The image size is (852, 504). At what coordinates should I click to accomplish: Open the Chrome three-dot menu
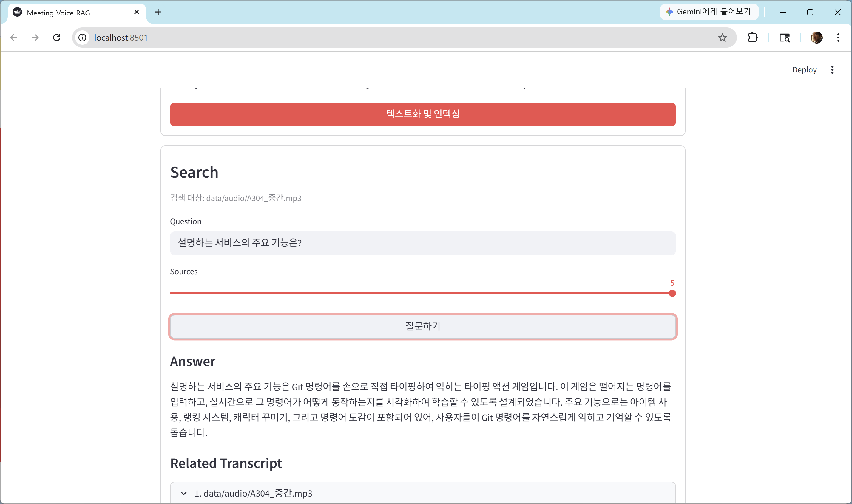pos(838,37)
